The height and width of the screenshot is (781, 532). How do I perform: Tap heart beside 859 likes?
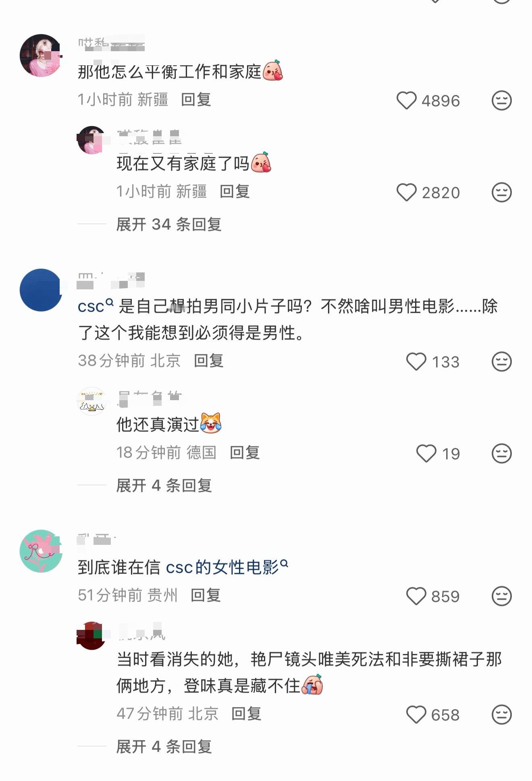pyautogui.click(x=416, y=596)
